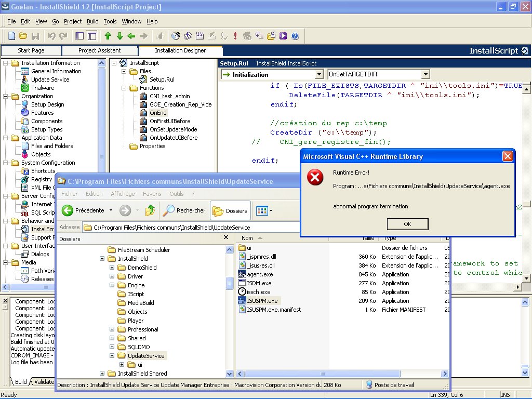The height and width of the screenshot is (399, 532).
Task: Click the green down arrow toolbar icon
Action: pos(119,36)
